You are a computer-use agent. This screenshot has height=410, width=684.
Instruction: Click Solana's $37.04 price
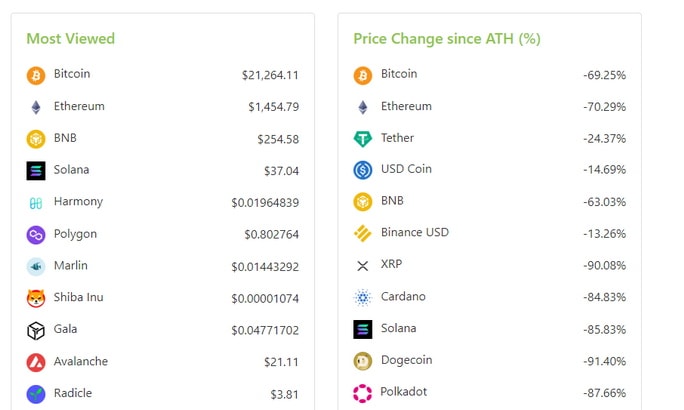point(281,171)
